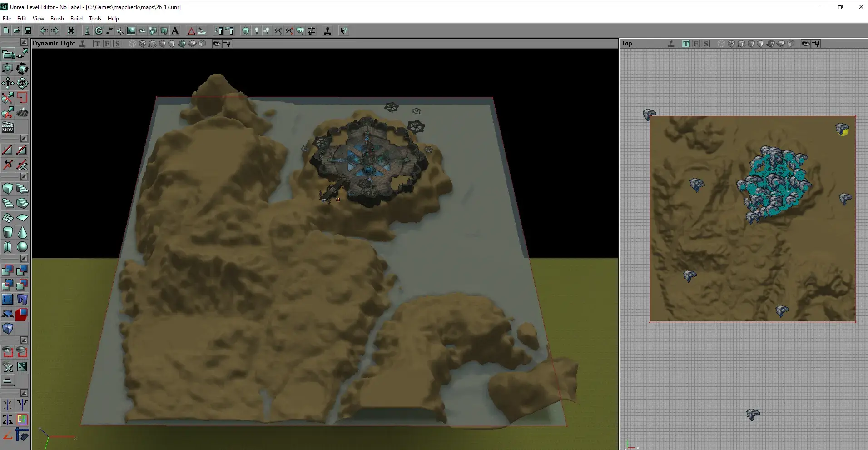Add a Static Mesh blue arrow icon

point(8,314)
